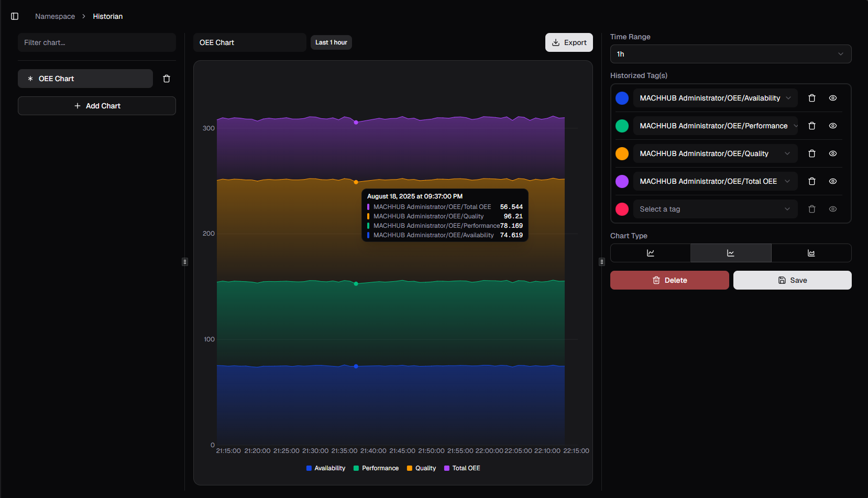Edit the OEE Chart name field
868x498 pixels.
(x=250, y=42)
